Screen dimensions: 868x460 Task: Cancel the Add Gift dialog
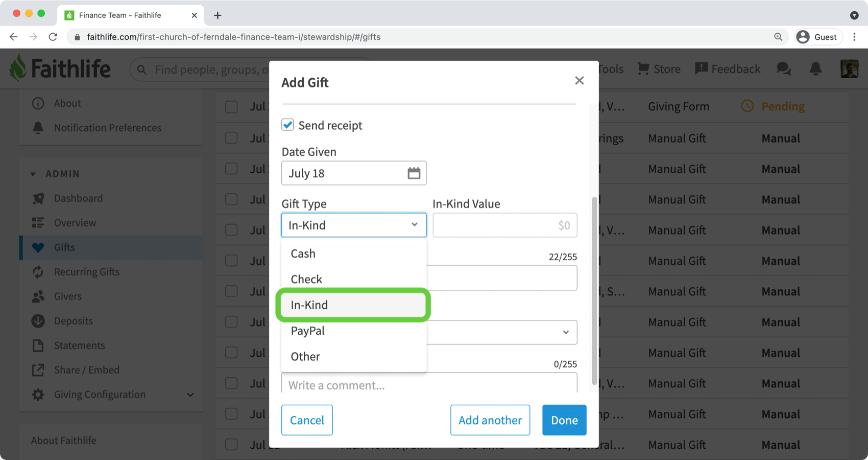pyautogui.click(x=307, y=420)
